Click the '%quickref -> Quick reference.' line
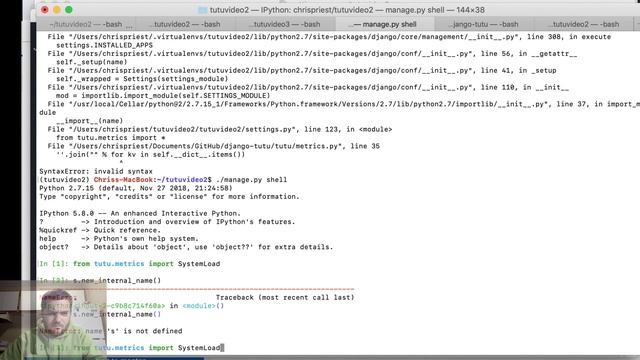The width and height of the screenshot is (640, 360). (x=100, y=230)
